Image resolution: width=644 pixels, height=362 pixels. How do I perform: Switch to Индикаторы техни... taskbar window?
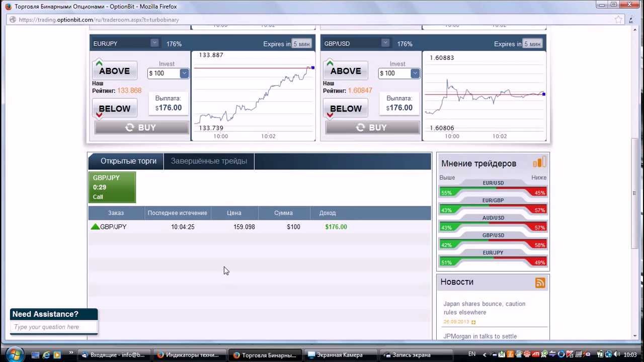pos(189,355)
